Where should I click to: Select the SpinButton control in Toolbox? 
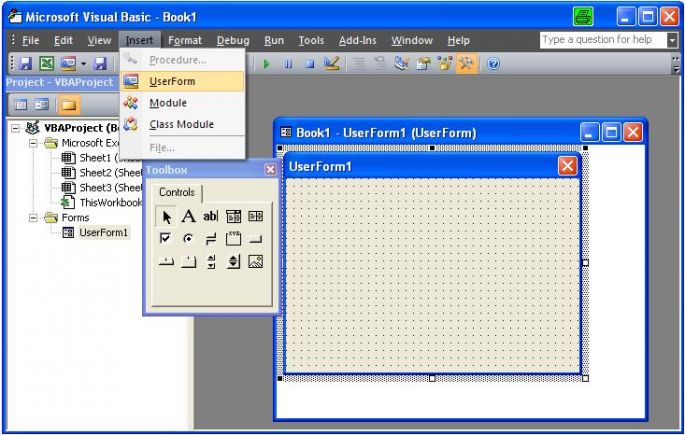click(x=233, y=262)
